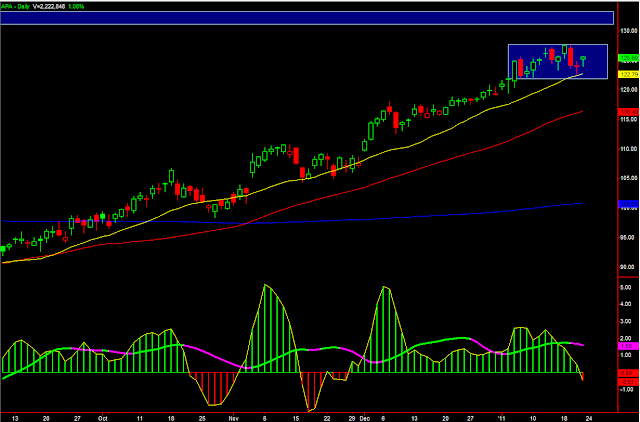Screen dimensions: 640x422
Task: Click the 24 date label
Action: (x=589, y=418)
